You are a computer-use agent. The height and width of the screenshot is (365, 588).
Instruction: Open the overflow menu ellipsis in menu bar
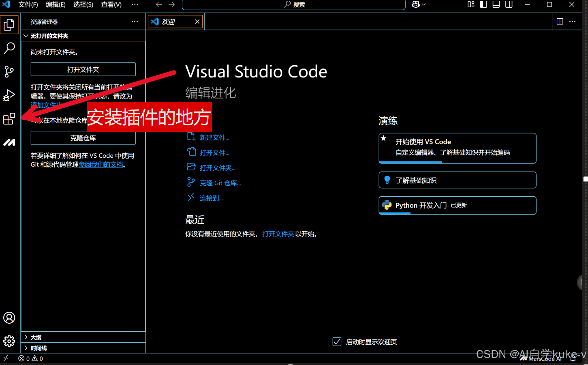tap(135, 4)
